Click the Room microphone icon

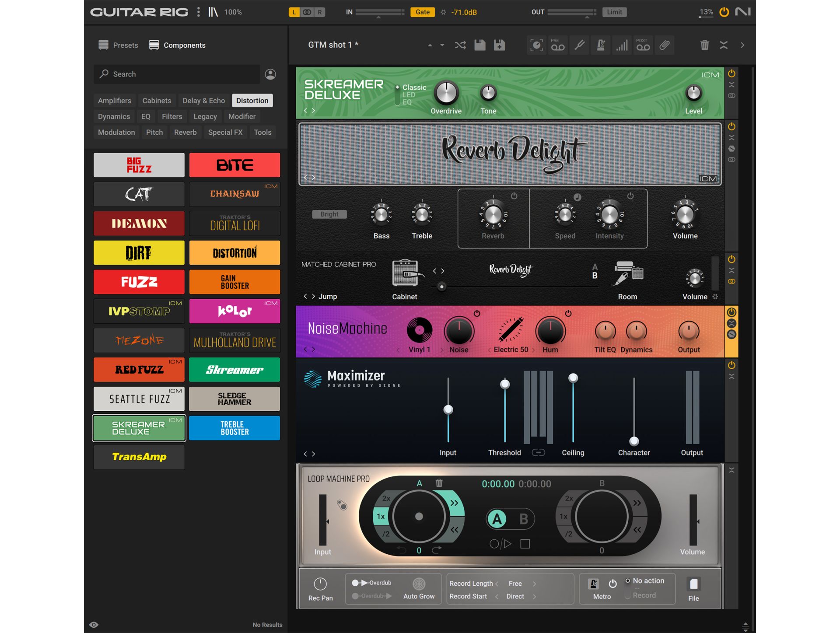[x=628, y=273]
